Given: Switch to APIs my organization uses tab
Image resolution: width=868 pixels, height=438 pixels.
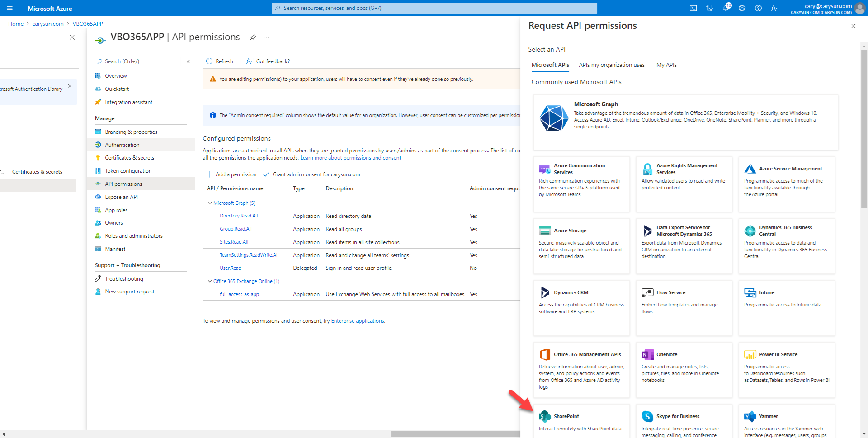Looking at the screenshot, I should point(611,65).
